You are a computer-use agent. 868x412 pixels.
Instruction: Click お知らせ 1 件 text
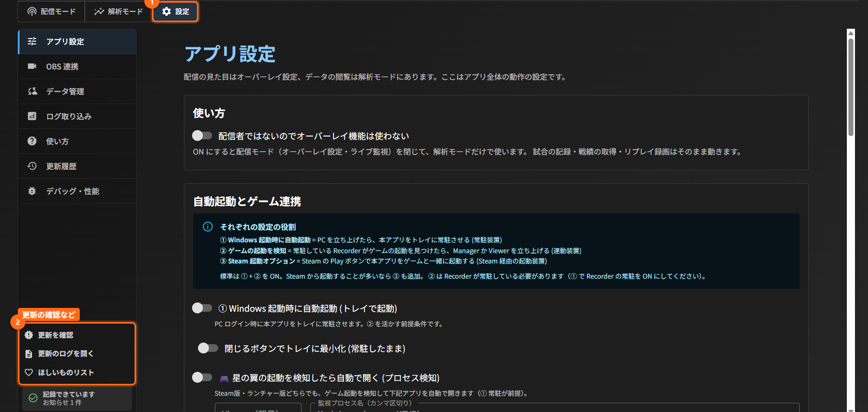pyautogui.click(x=62, y=403)
